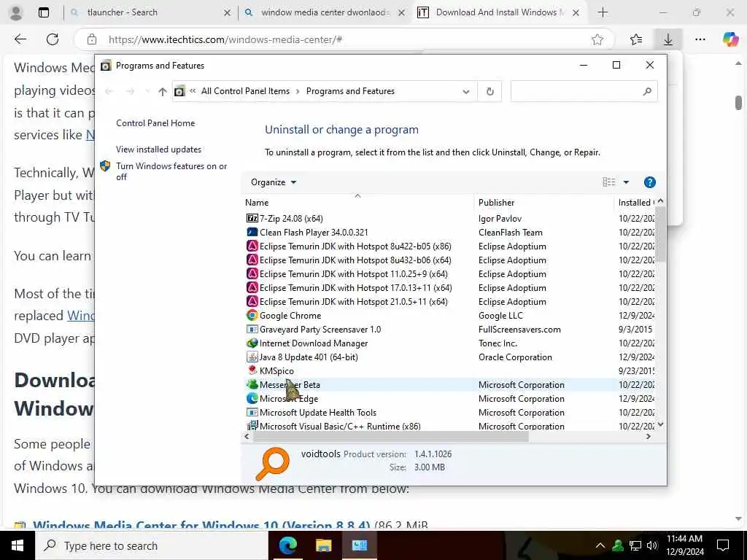
Task: Open Copilot in Edge toolbar
Action: [x=729, y=39]
